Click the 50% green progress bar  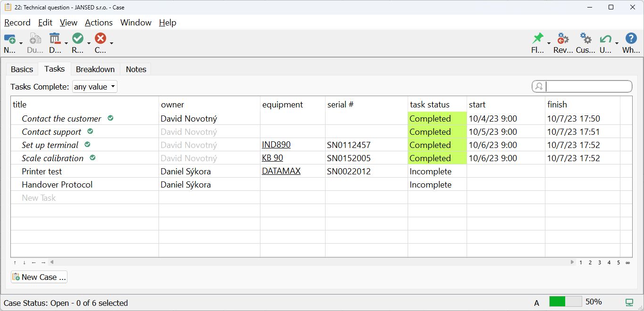pos(565,302)
